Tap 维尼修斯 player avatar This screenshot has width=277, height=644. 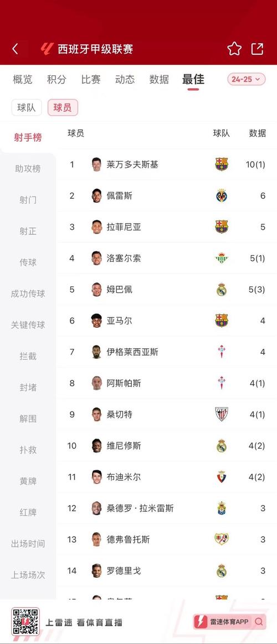tap(96, 446)
